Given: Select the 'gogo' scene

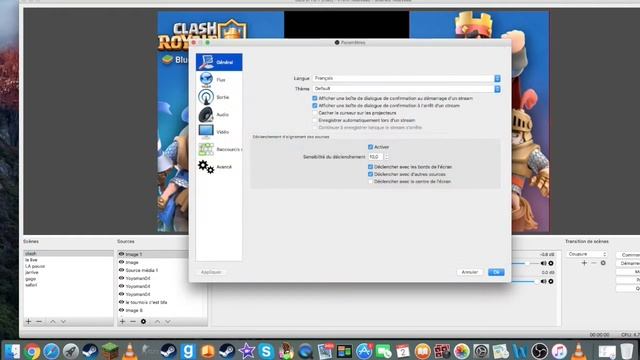Looking at the screenshot, I should [x=68, y=279].
